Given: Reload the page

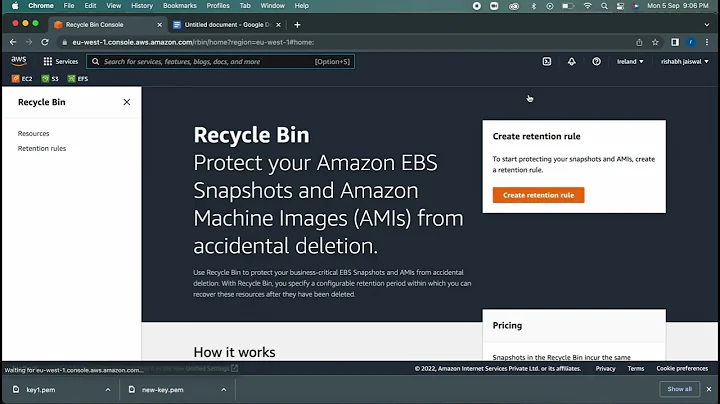Looking at the screenshot, I should coord(45,42).
